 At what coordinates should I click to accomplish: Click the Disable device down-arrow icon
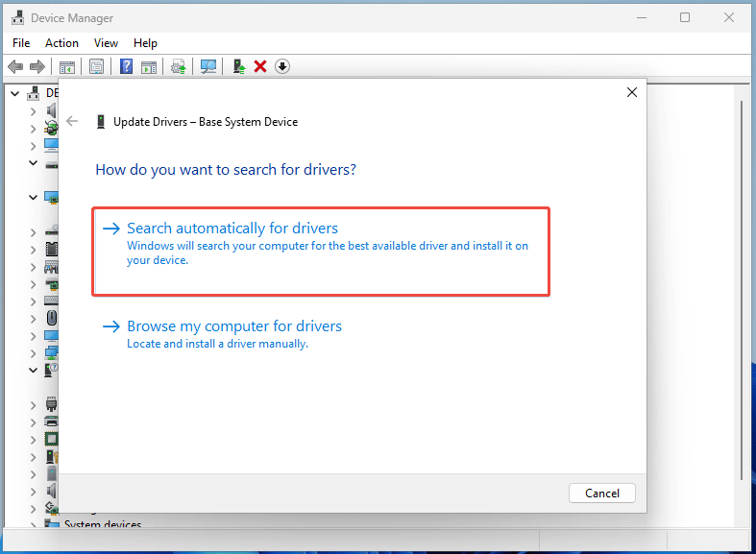point(282,66)
